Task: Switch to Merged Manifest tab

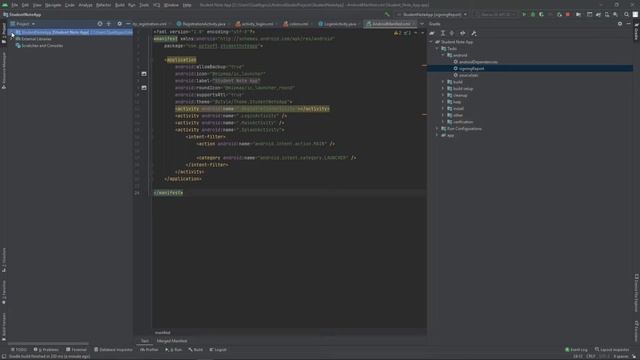Action: tap(172, 341)
